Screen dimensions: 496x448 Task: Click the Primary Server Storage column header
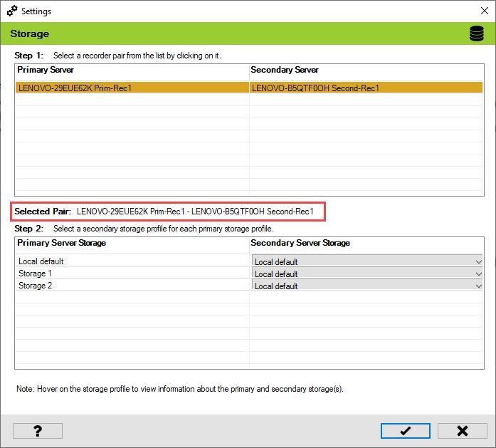(x=132, y=244)
